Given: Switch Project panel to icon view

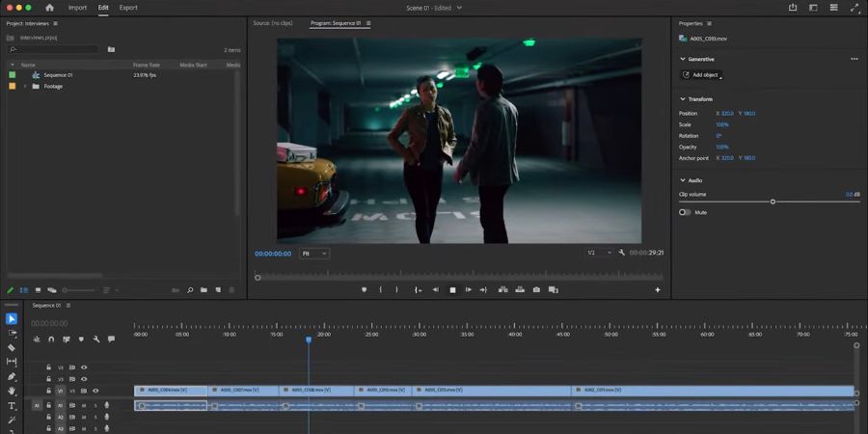Looking at the screenshot, I should click(x=39, y=290).
